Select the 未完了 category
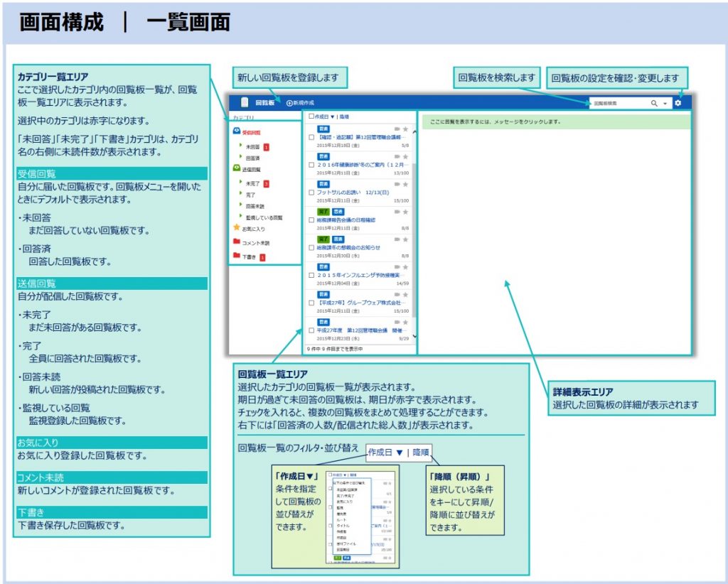This screenshot has height=584, width=728. pos(252,184)
